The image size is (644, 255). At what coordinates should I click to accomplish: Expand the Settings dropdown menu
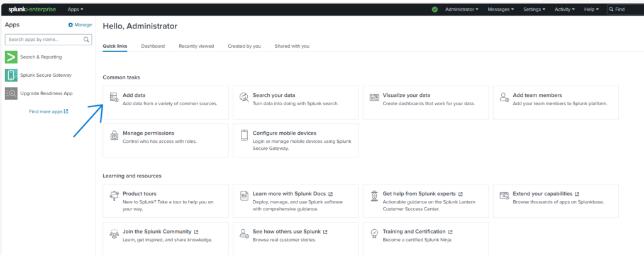[535, 9]
